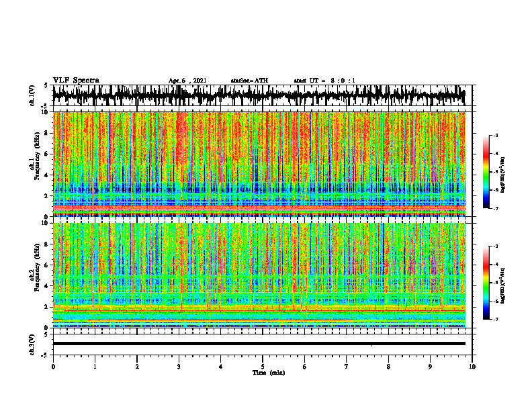Click the ch.2 color bar log(PSD) label
Viewport: 532px width, 411px height.
tap(503, 285)
